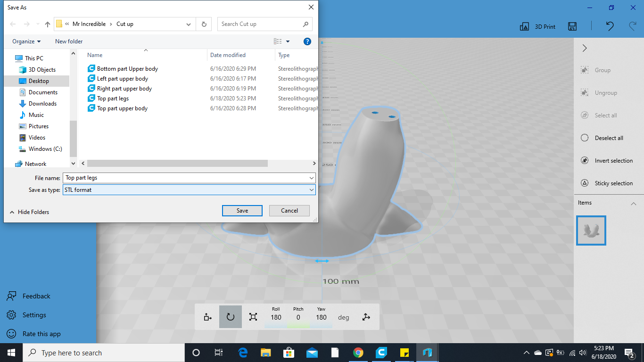Open the Organize menu
Viewport: 644px width, 362px height.
pyautogui.click(x=26, y=41)
